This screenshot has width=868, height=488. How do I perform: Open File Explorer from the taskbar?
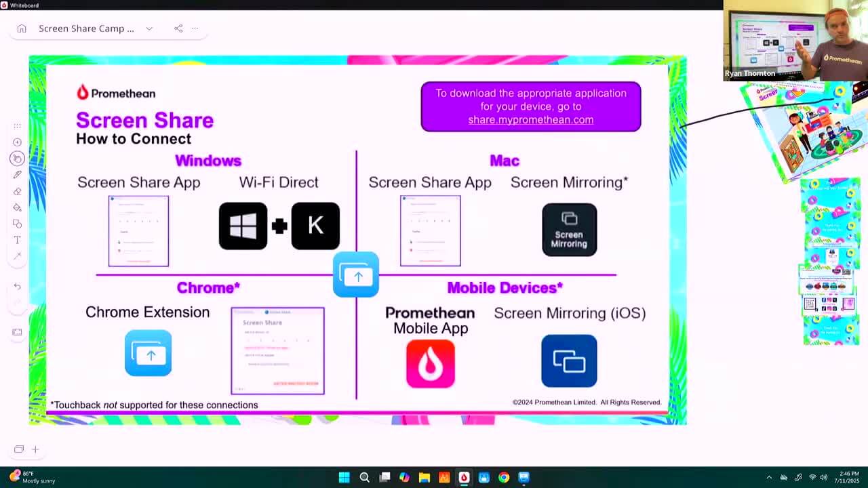point(425,477)
